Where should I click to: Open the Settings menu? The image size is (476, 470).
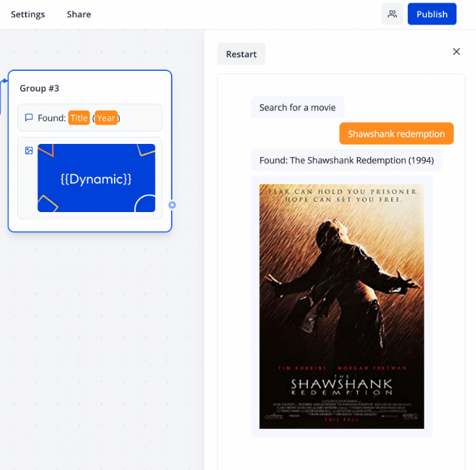(x=28, y=14)
